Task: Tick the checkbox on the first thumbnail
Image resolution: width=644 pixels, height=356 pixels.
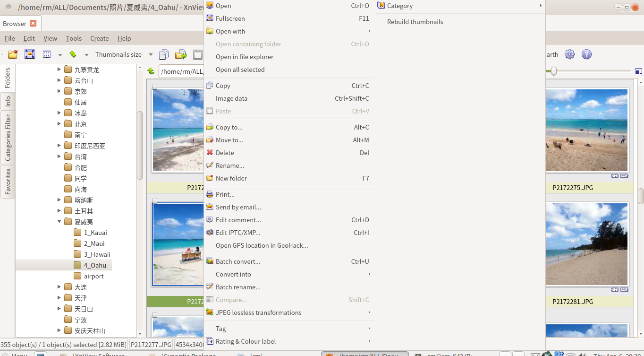Action: (x=154, y=87)
